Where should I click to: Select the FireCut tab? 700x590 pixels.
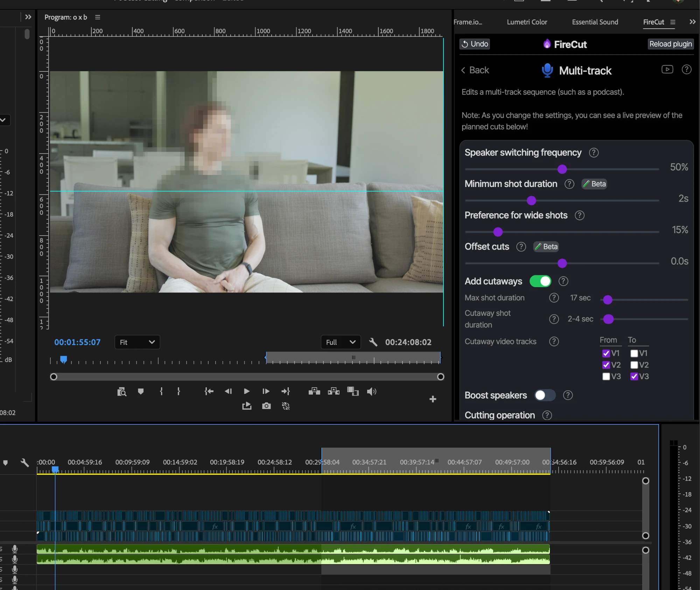[x=653, y=22]
